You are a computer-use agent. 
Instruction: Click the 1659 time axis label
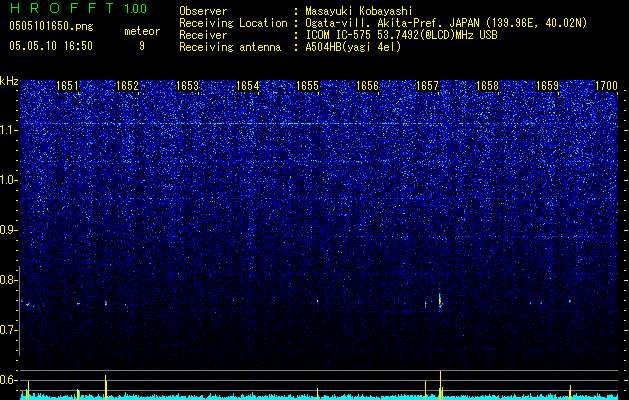point(548,86)
